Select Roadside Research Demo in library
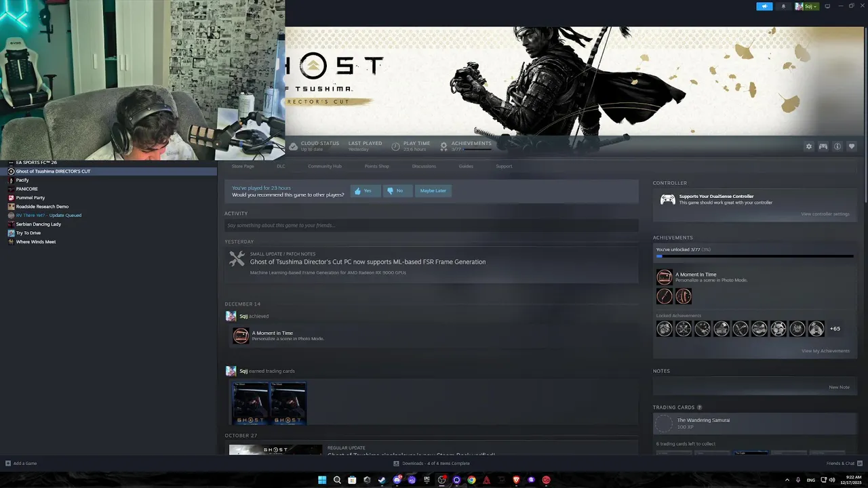868x488 pixels. click(108, 207)
